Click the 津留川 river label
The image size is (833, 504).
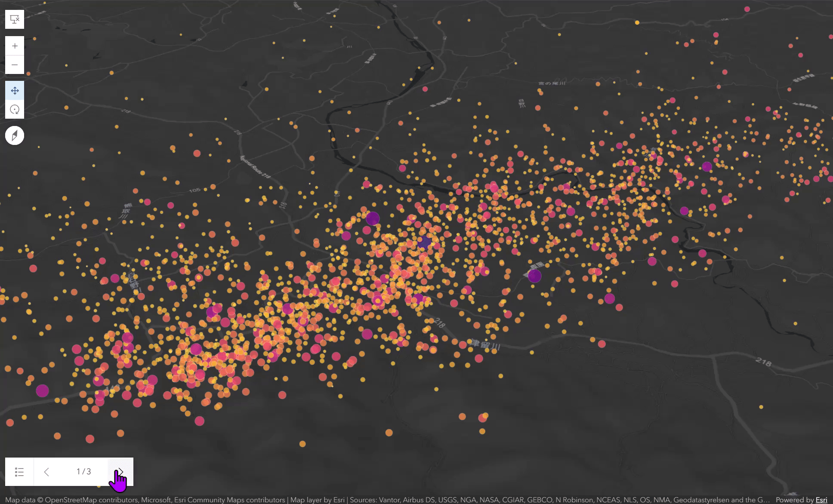point(485,346)
